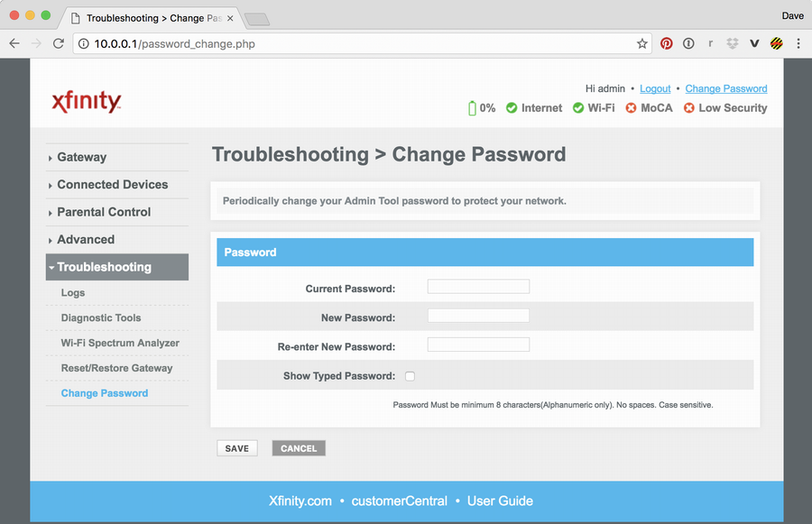Click the xfinity logo
Screen dimensions: 812x524
(87, 102)
